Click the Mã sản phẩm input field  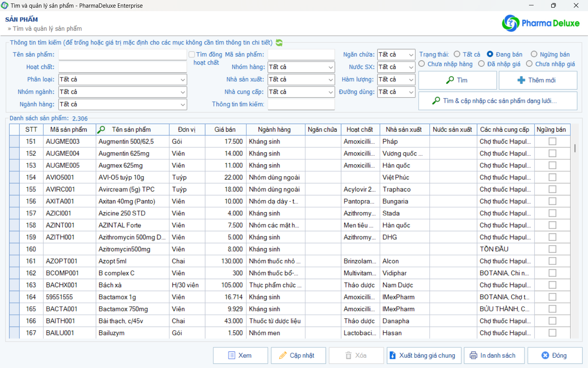pyautogui.click(x=301, y=55)
